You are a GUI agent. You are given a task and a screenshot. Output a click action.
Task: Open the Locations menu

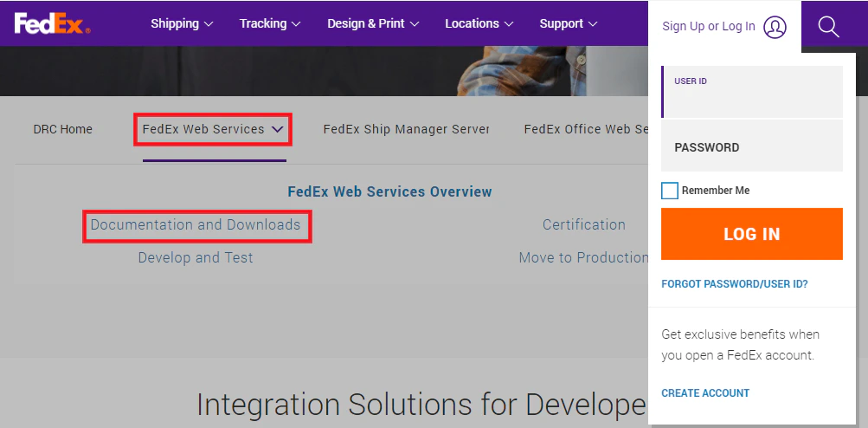(x=479, y=24)
